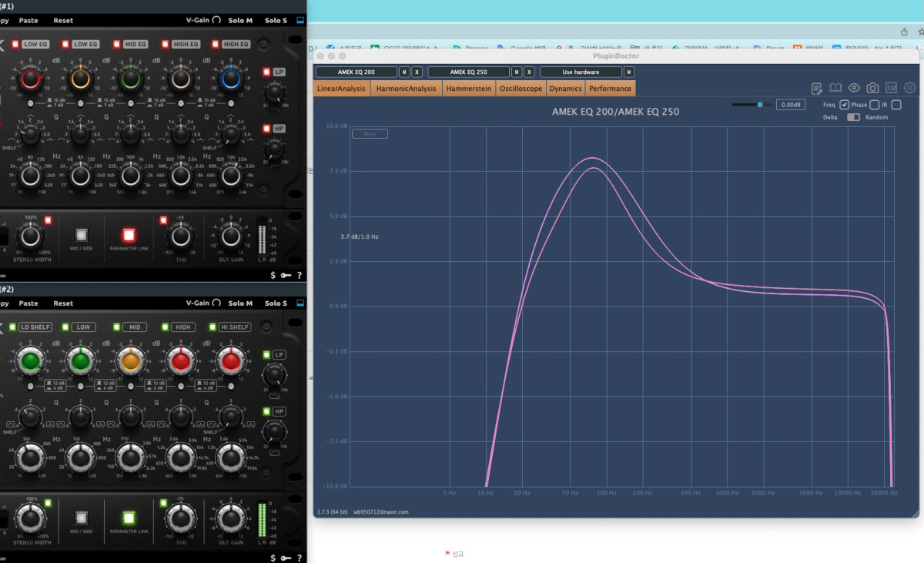This screenshot has width=924, height=563.
Task: Click blue display icon atop plugin window #2
Action: click(x=300, y=303)
